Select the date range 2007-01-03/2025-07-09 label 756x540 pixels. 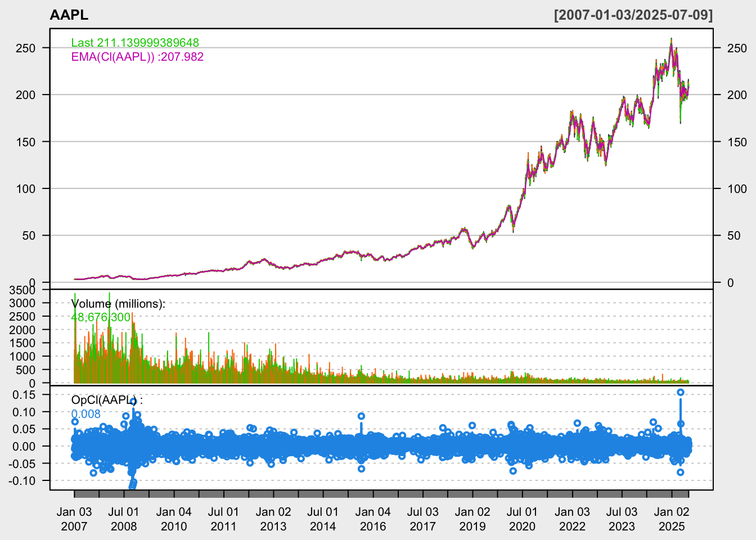pyautogui.click(x=633, y=15)
